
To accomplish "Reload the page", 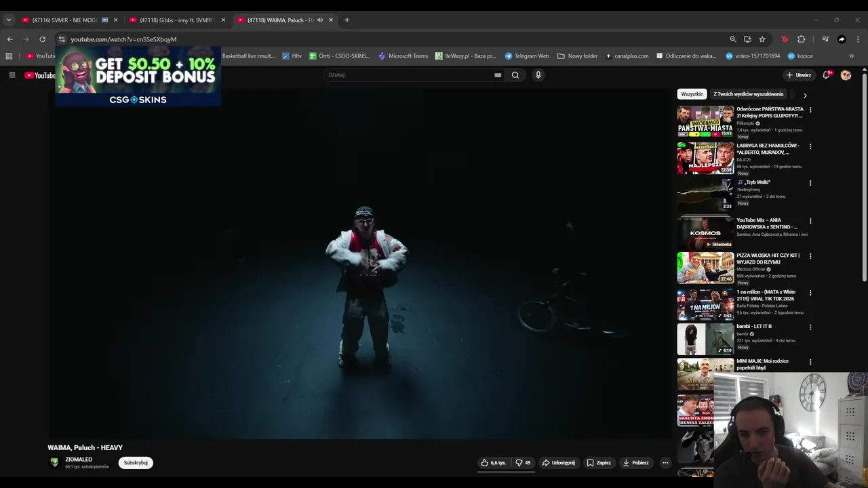I will click(42, 39).
